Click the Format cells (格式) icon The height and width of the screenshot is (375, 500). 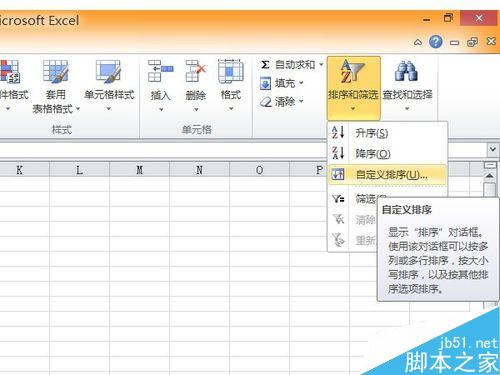231,71
